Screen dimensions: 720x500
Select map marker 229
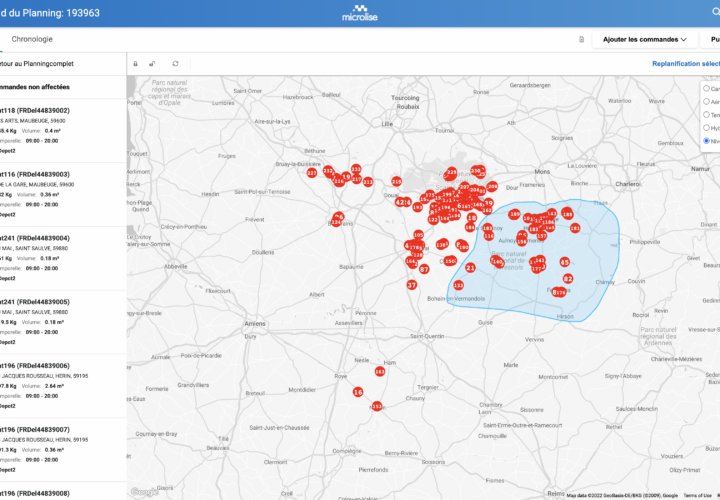click(x=452, y=173)
